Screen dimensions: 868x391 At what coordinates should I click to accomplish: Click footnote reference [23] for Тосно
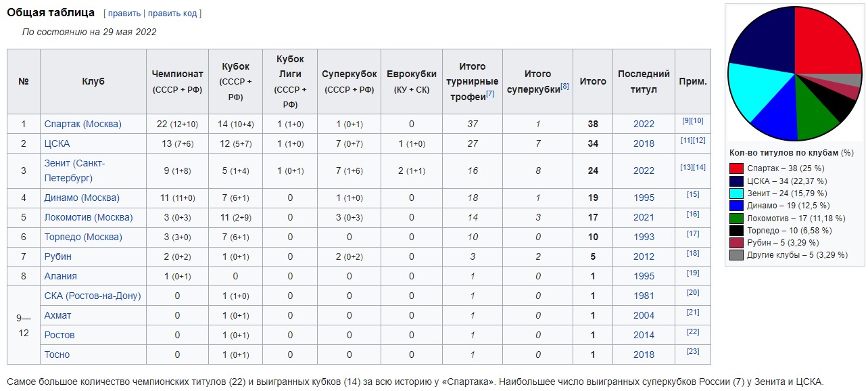pos(693,352)
